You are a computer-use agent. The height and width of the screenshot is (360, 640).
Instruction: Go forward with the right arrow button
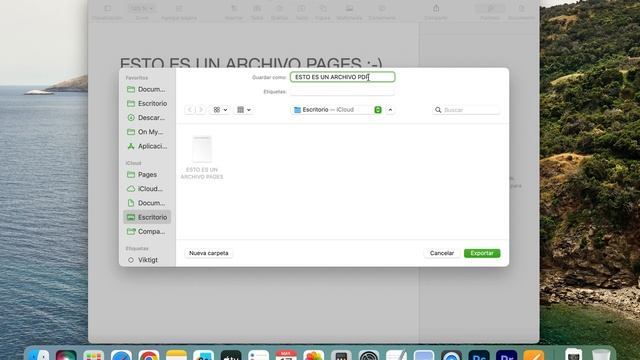(x=200, y=110)
